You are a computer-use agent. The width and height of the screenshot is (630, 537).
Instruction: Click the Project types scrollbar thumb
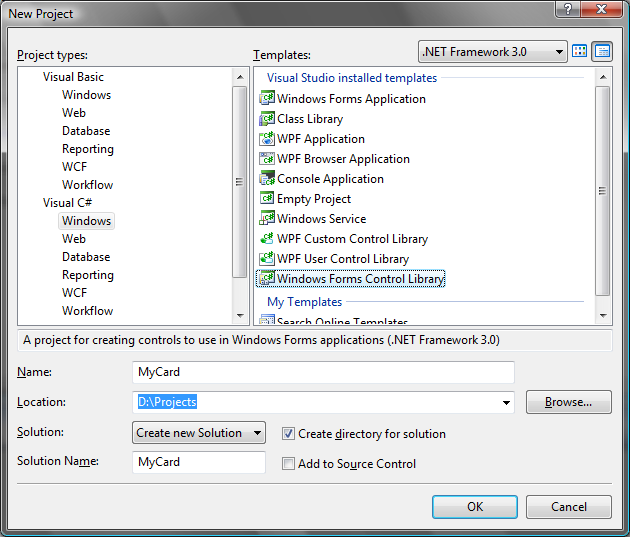240,182
